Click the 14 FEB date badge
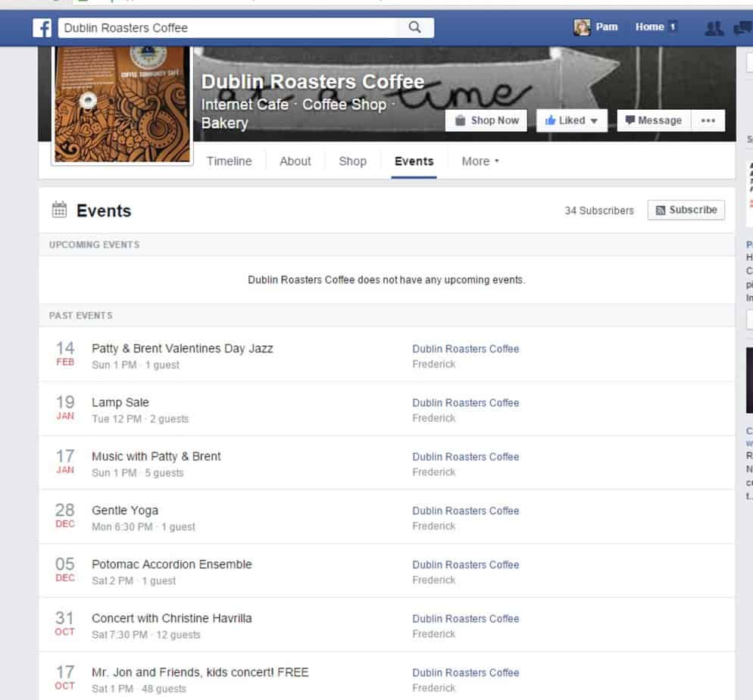This screenshot has height=700, width=753. click(x=65, y=354)
